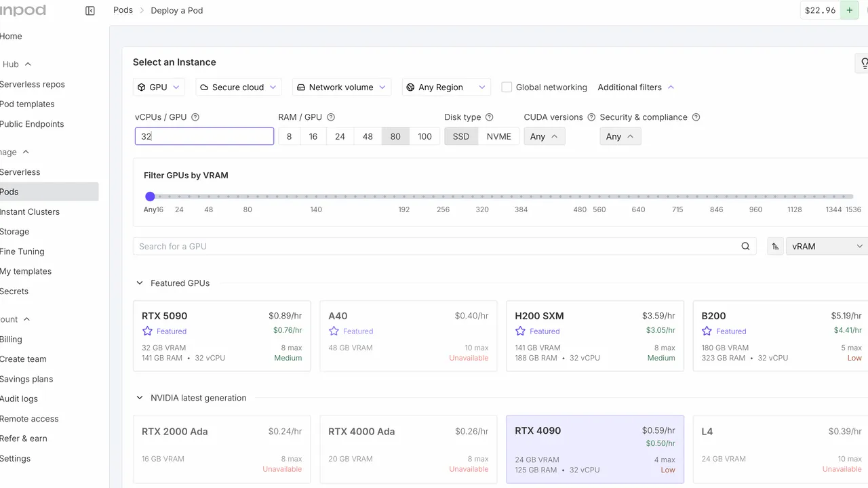Select NVME disk type
The image size is (868, 488).
pyautogui.click(x=499, y=136)
